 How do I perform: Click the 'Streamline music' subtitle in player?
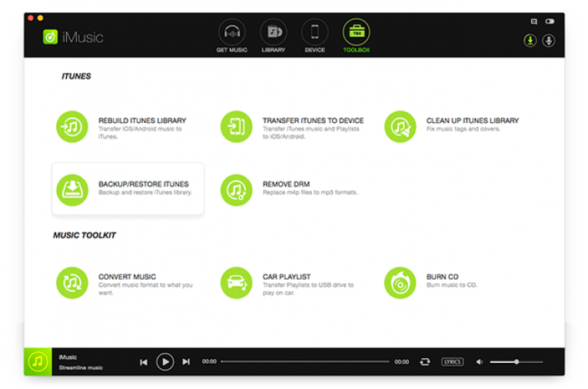tap(81, 367)
